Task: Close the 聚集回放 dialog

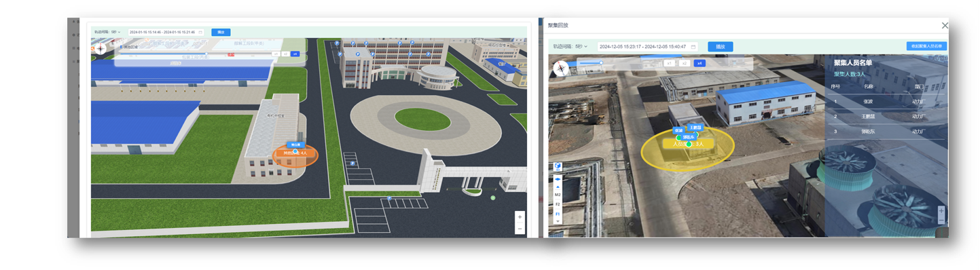Action: (944, 26)
